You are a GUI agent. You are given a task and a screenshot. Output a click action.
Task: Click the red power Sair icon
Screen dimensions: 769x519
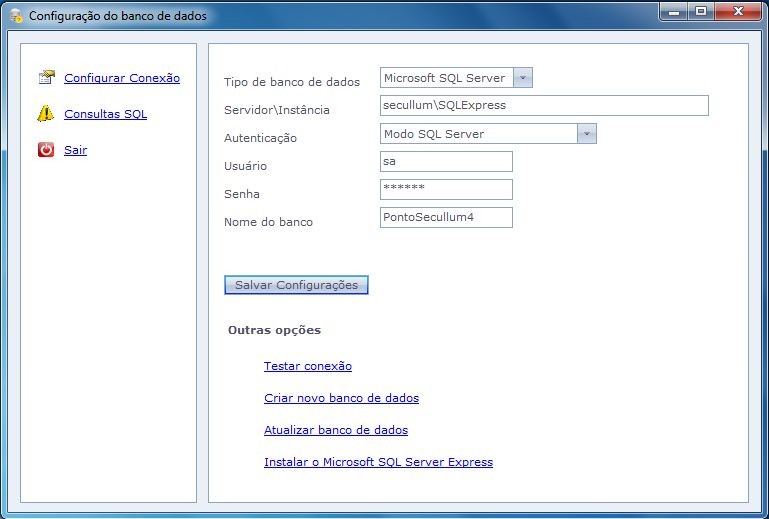46,150
